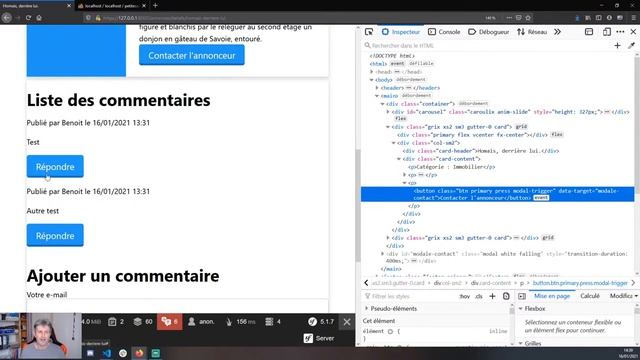Open the 'Mise en page' tab
The height and width of the screenshot is (360, 640).
coord(552,296)
